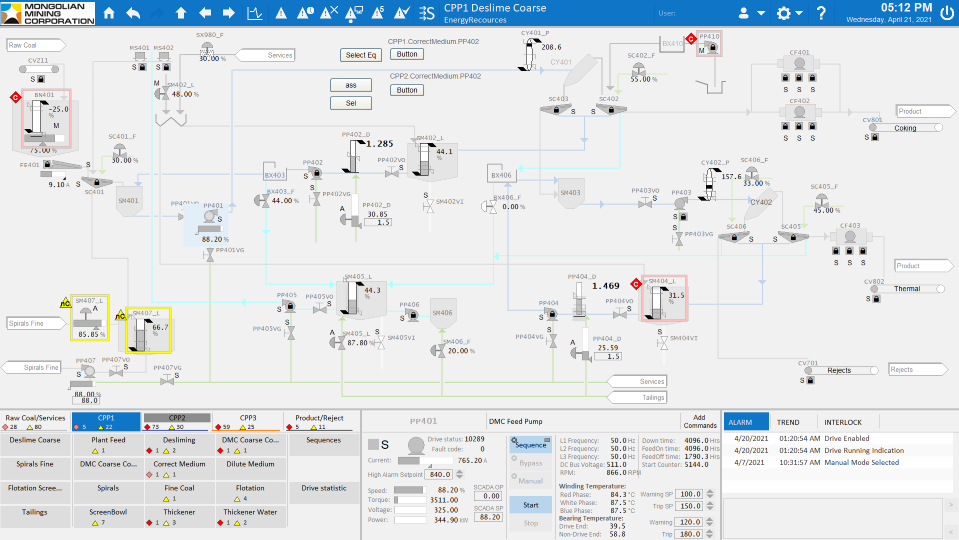Open the Deslime Coarse screen button
Image resolution: width=959 pixels, height=540 pixels.
(x=35, y=445)
